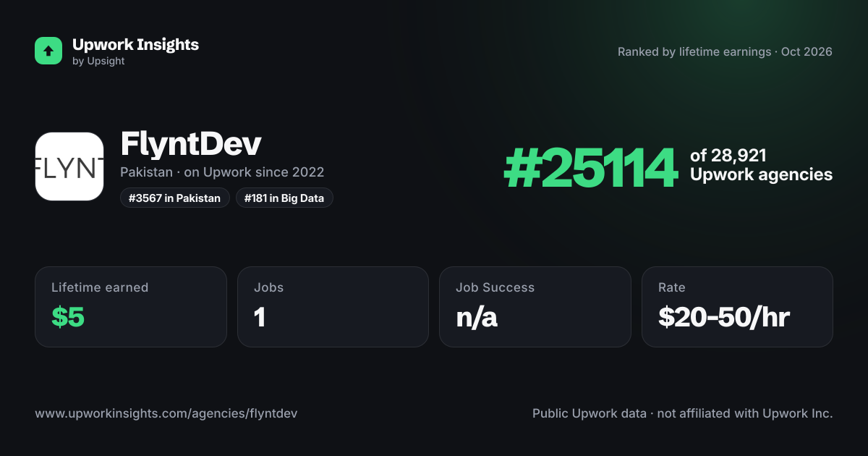The width and height of the screenshot is (868, 456).
Task: Select the Upwork Insights title text
Action: [135, 44]
